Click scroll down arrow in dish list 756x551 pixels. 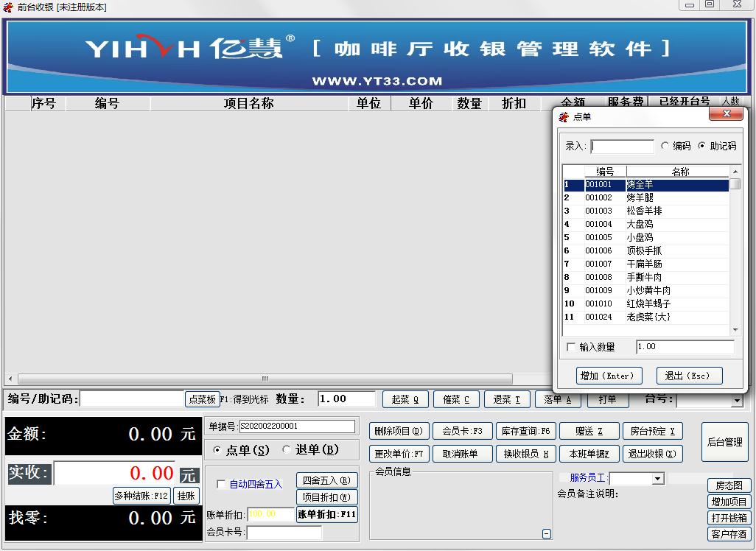(735, 330)
